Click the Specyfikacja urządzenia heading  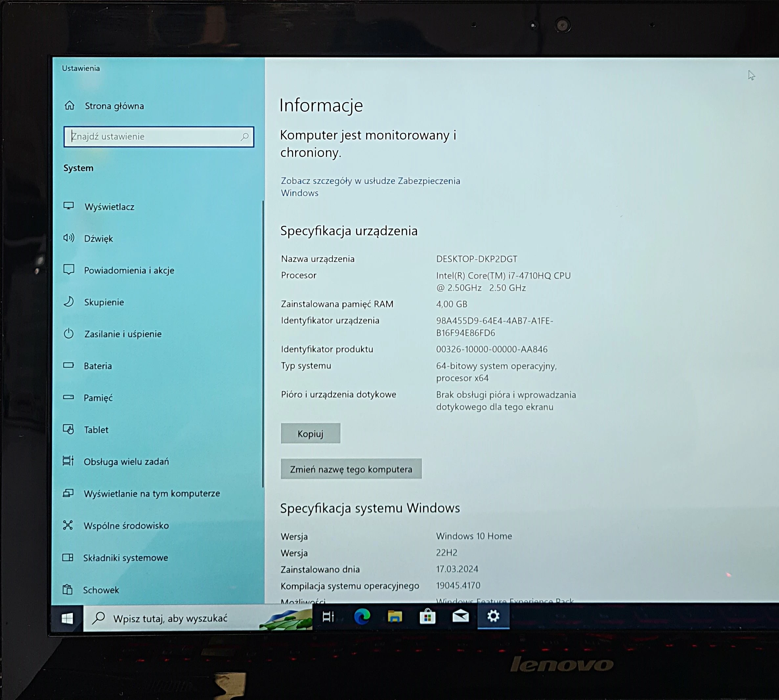click(349, 231)
